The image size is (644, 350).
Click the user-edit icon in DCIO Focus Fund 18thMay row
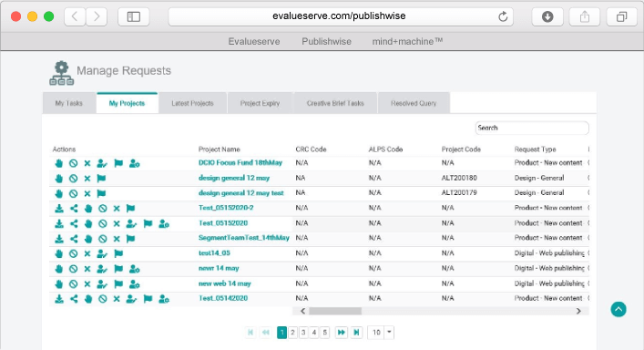[102, 163]
